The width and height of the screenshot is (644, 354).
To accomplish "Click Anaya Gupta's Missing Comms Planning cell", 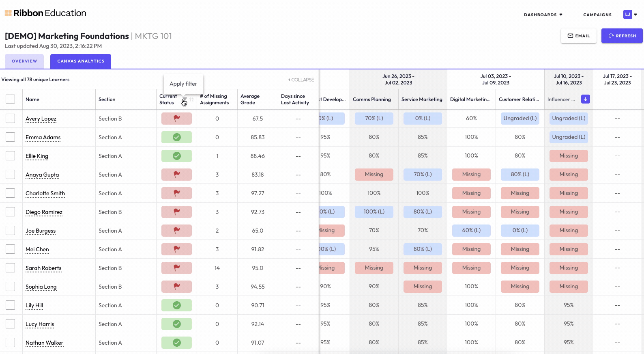I will click(374, 175).
